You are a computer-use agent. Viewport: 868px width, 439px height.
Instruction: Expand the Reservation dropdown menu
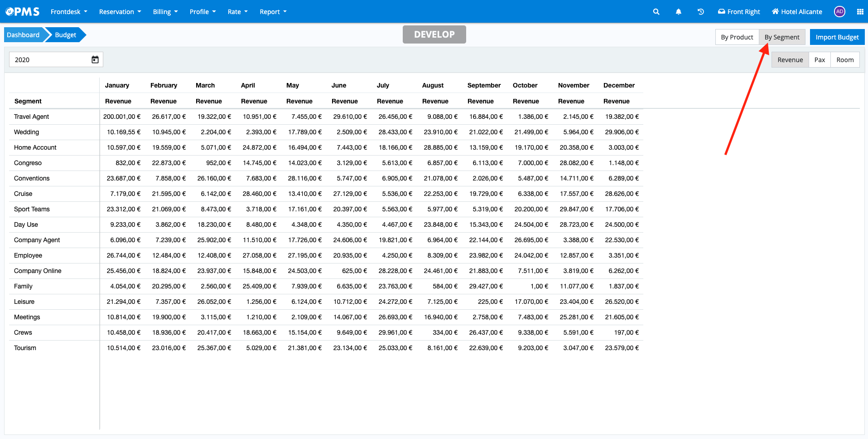[x=120, y=12]
